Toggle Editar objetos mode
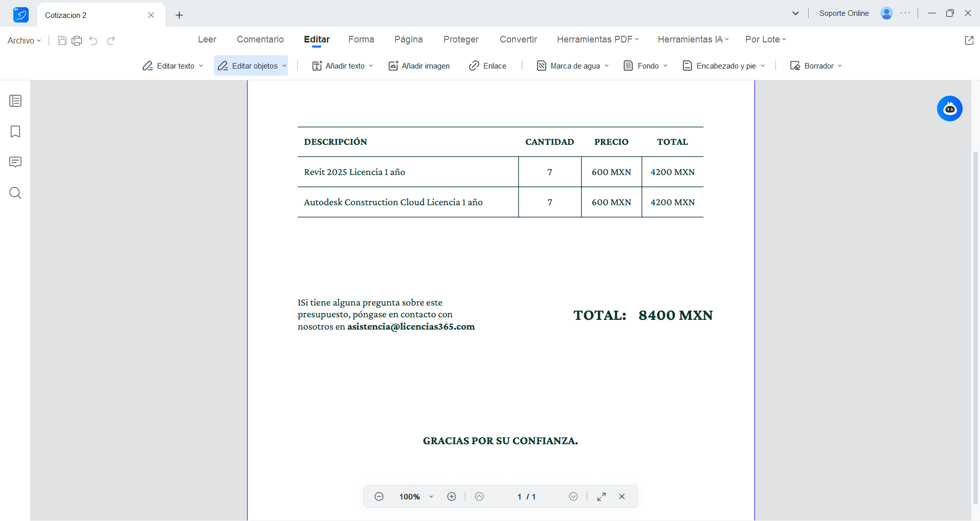The image size is (980, 521). [251, 66]
